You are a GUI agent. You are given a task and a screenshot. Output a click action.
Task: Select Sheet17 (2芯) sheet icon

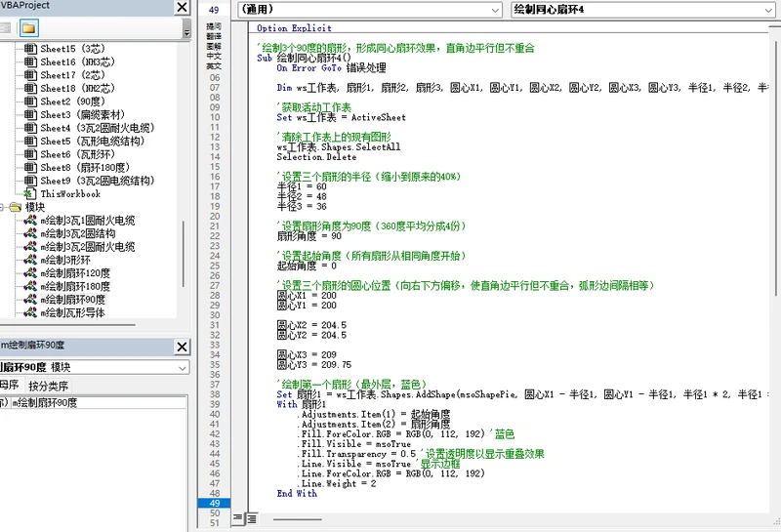click(30, 75)
